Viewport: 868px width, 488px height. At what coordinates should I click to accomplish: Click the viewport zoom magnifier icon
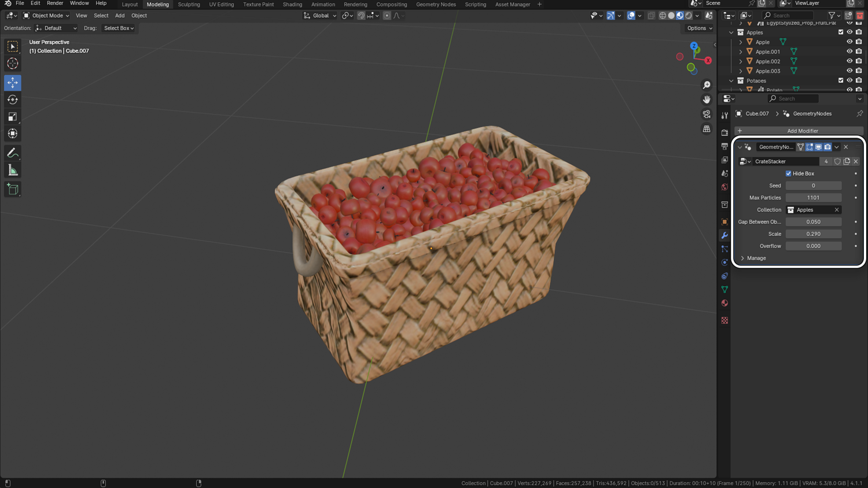click(707, 85)
